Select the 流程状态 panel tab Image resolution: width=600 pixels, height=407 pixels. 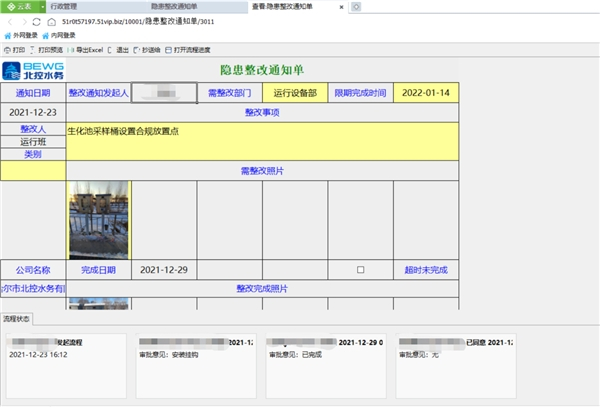16,319
